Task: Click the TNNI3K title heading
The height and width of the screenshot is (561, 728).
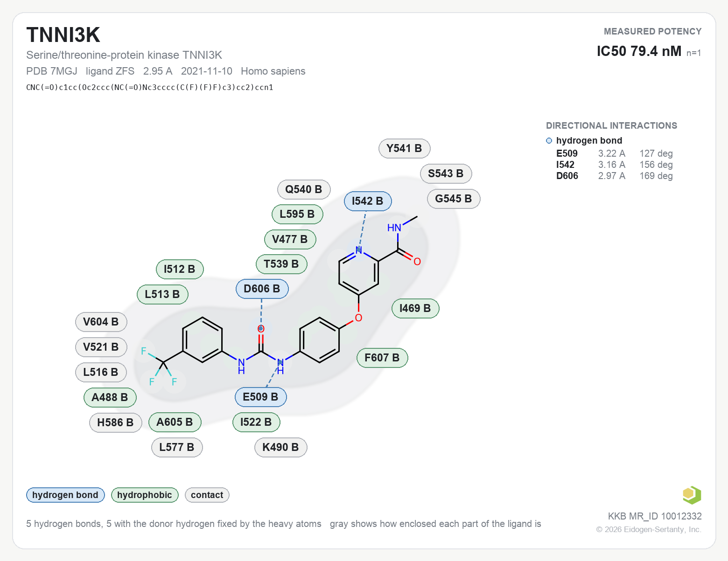Action: (63, 35)
